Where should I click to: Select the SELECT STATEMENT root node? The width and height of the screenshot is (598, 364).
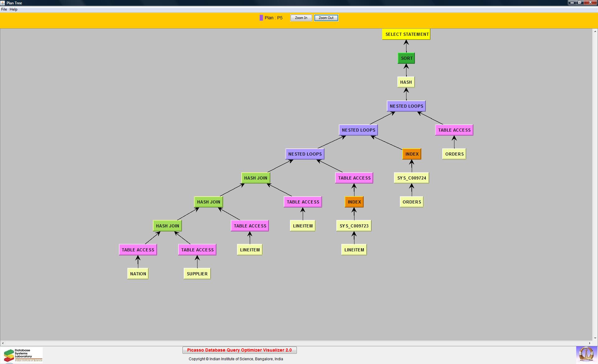pos(406,34)
